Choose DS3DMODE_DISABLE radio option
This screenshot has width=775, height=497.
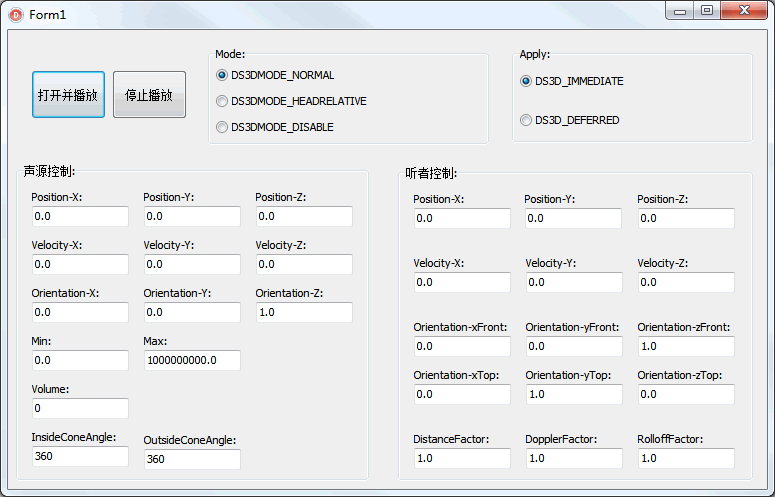(275, 127)
